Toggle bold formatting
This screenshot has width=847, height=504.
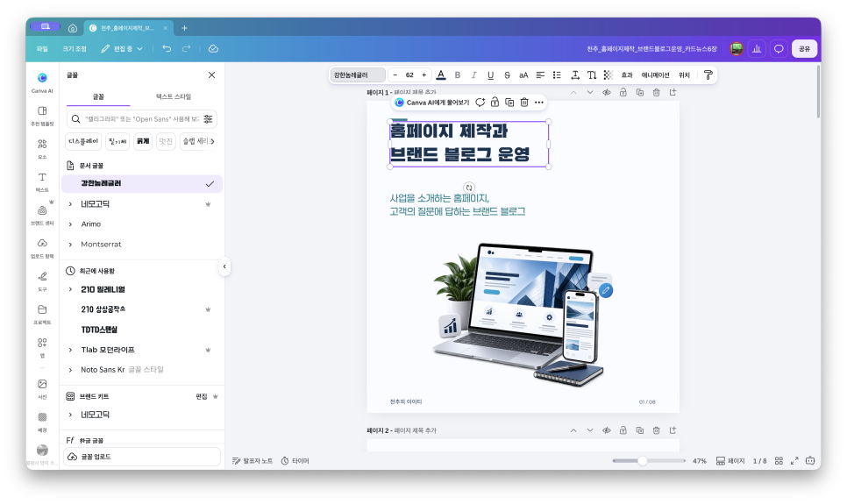(x=458, y=75)
